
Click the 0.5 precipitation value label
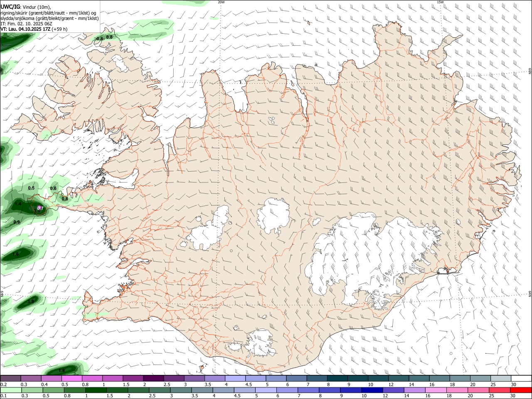(31, 188)
